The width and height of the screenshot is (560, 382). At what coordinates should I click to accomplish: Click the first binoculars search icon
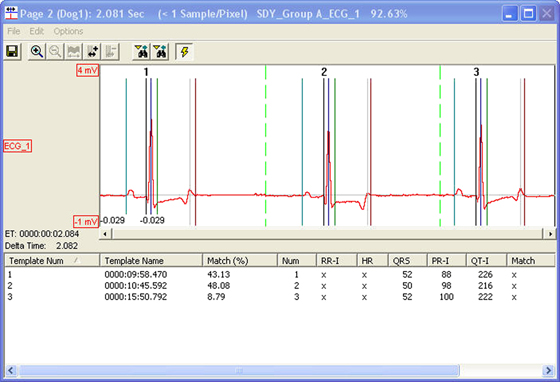click(x=141, y=52)
